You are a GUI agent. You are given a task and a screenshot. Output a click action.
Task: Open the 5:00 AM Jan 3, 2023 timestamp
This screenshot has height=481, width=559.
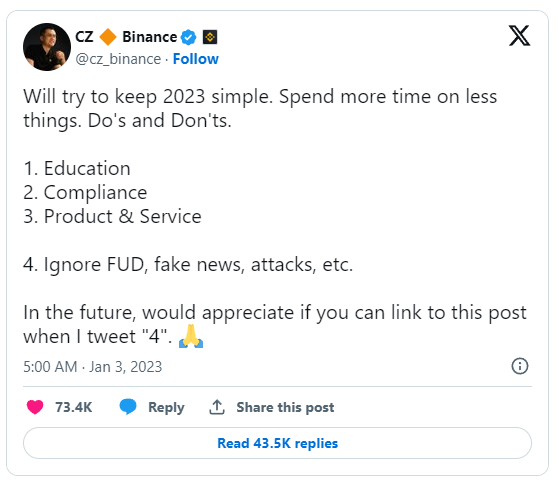93,367
